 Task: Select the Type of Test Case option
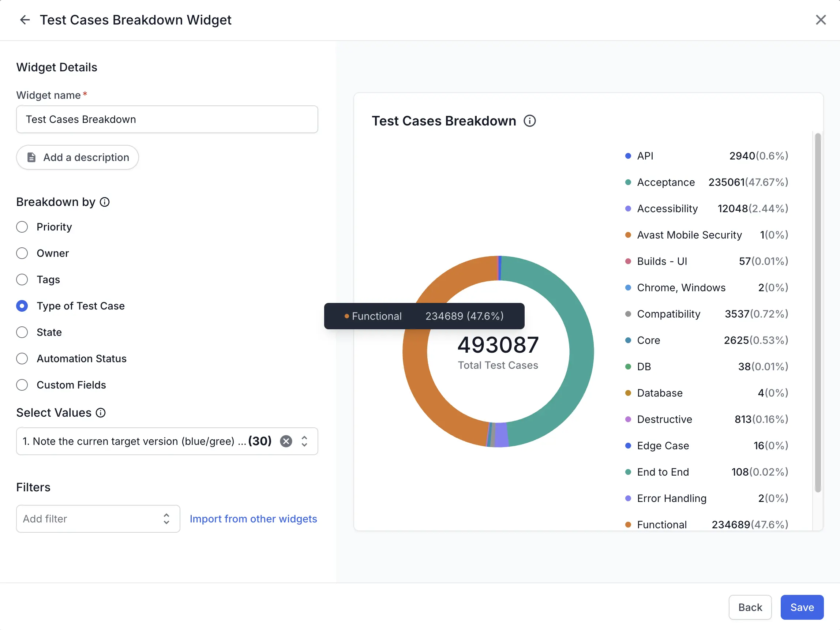point(22,306)
